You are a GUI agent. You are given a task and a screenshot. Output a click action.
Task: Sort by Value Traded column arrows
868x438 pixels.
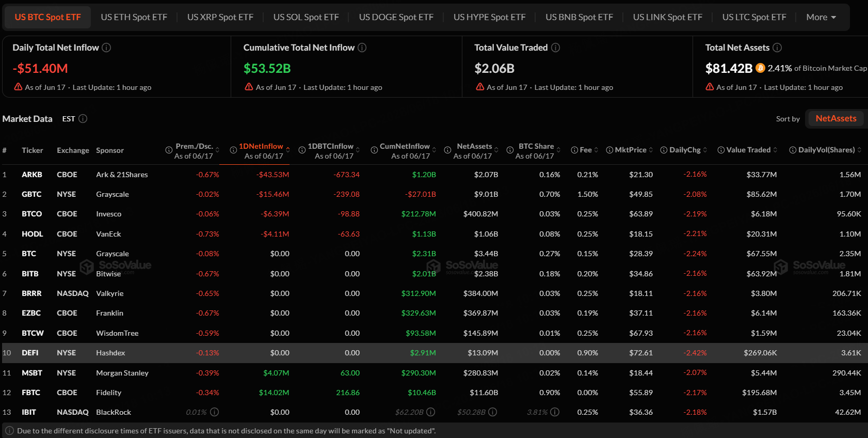tap(775, 150)
